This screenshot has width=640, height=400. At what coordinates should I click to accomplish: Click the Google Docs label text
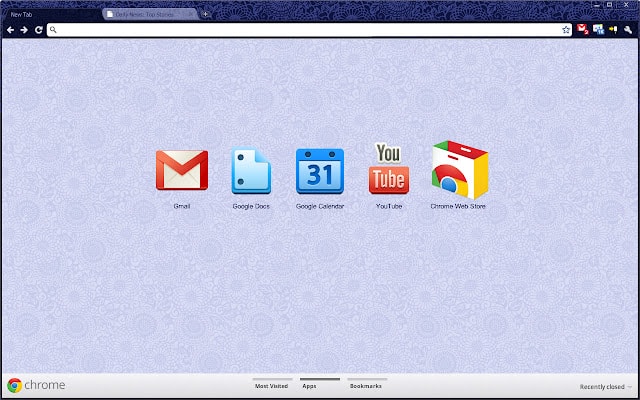(251, 206)
